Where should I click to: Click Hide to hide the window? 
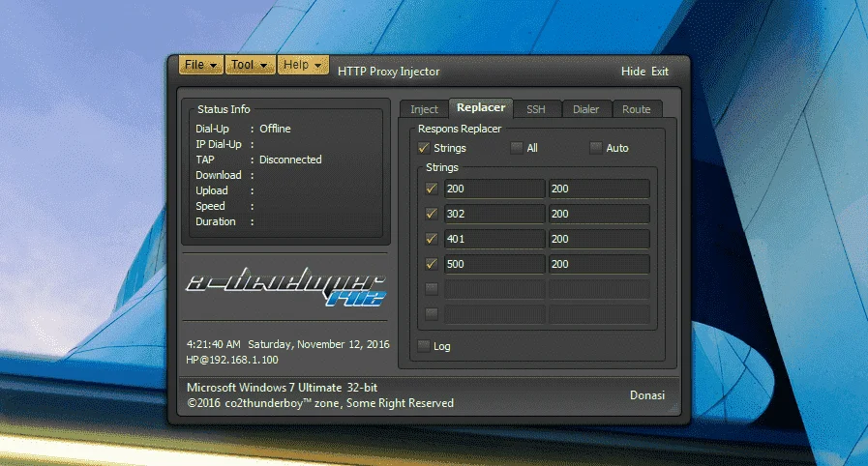(x=633, y=72)
